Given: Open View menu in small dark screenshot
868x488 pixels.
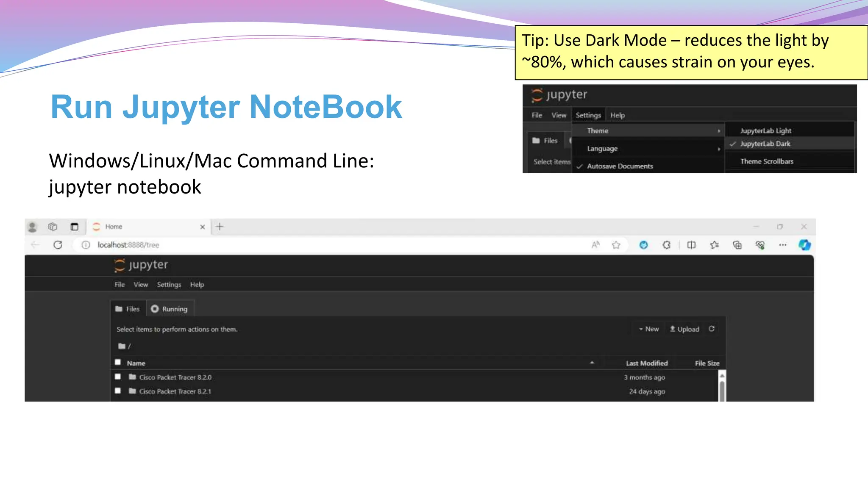Looking at the screenshot, I should click(x=559, y=115).
